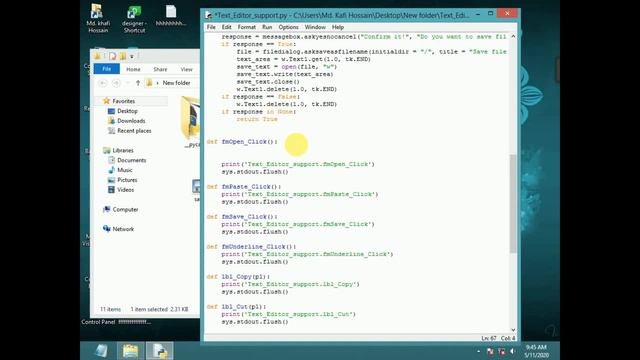Click Explorer forward navigation arrow

coord(116,83)
